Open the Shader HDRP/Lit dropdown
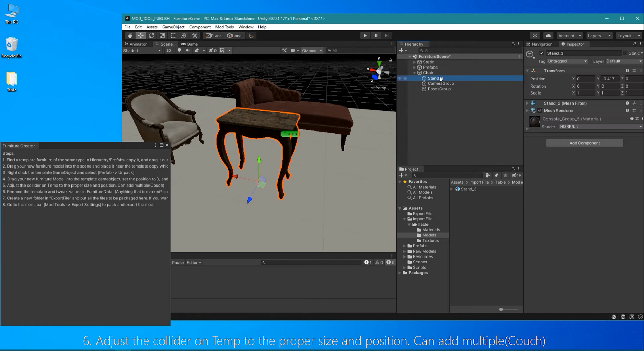Image resolution: width=644 pixels, height=351 pixels. pyautogui.click(x=601, y=127)
